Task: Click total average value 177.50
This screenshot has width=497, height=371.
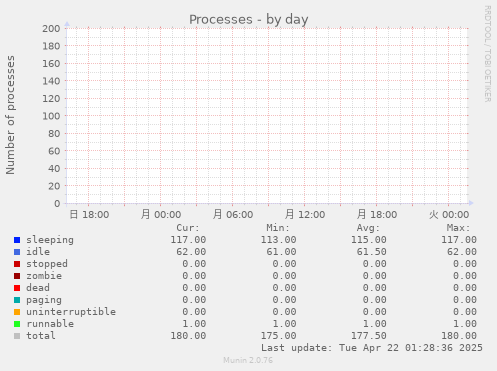Action: 369,336
